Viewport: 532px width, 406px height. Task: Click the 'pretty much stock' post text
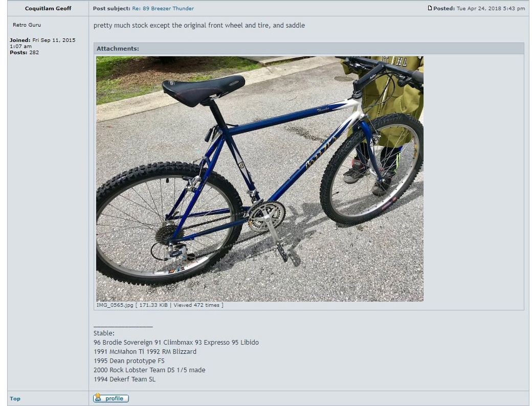pos(199,26)
